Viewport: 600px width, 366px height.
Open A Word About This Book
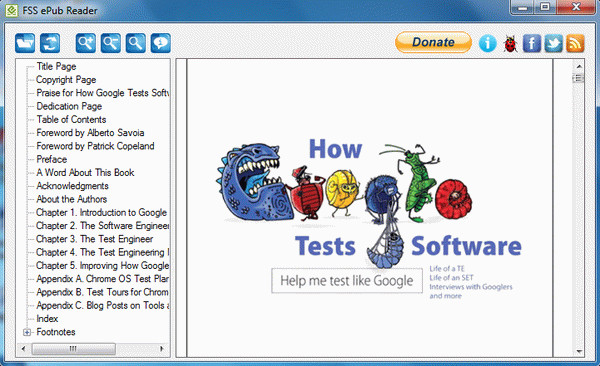pyautogui.click(x=85, y=172)
